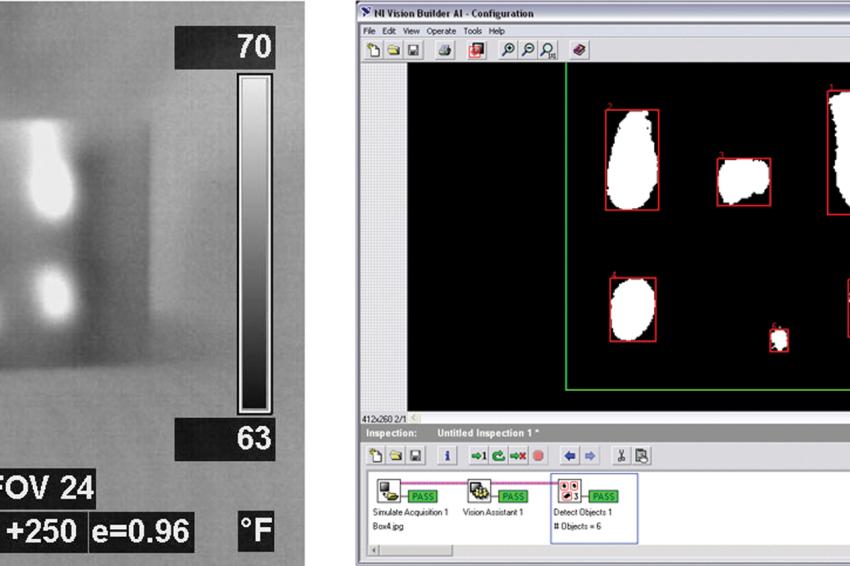Click Open Inspection folder icon in inspection toolbar
Image resolution: width=850 pixels, height=566 pixels.
point(396,455)
